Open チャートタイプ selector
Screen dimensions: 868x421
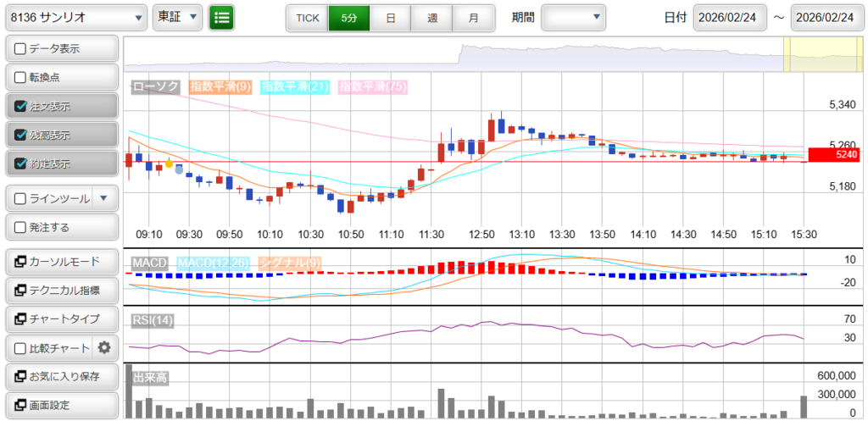61,319
